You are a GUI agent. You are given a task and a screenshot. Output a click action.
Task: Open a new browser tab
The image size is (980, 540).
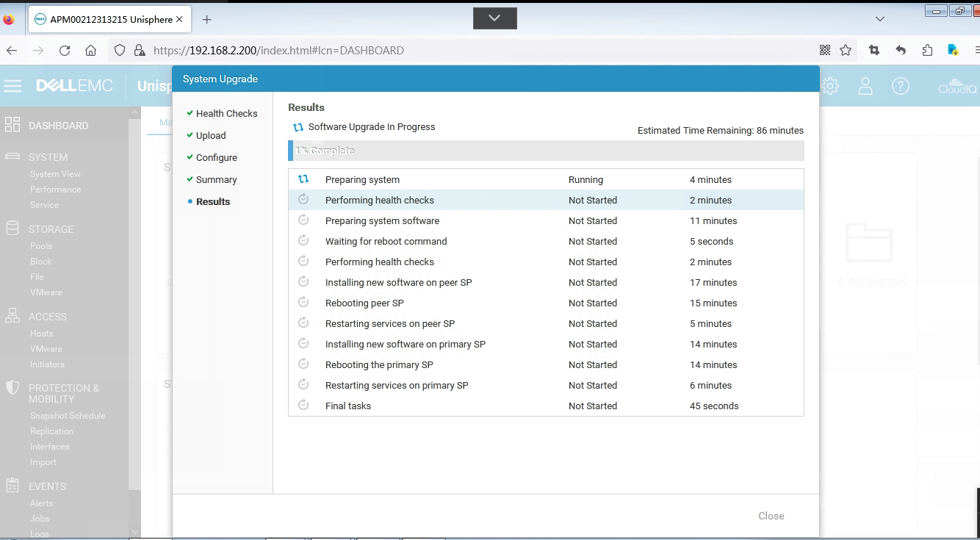click(x=207, y=19)
